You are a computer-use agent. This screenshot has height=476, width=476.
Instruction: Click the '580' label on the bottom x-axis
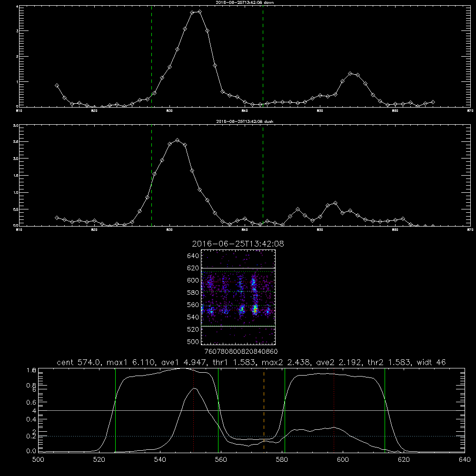pos(282,460)
